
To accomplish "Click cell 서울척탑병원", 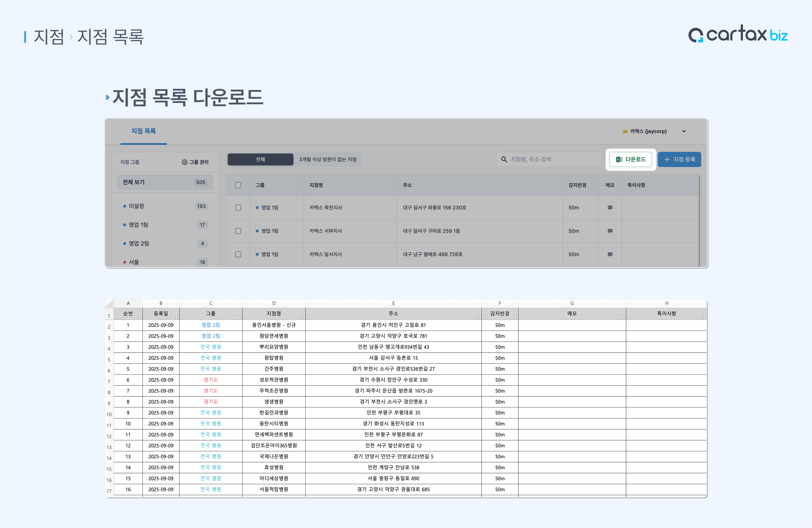I will [x=274, y=489].
